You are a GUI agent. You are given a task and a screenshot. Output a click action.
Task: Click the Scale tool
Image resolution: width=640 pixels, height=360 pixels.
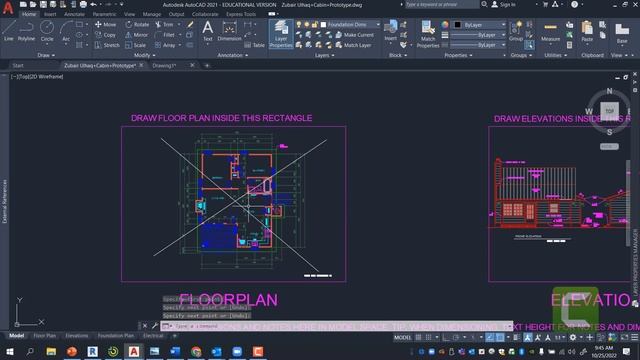click(x=136, y=45)
